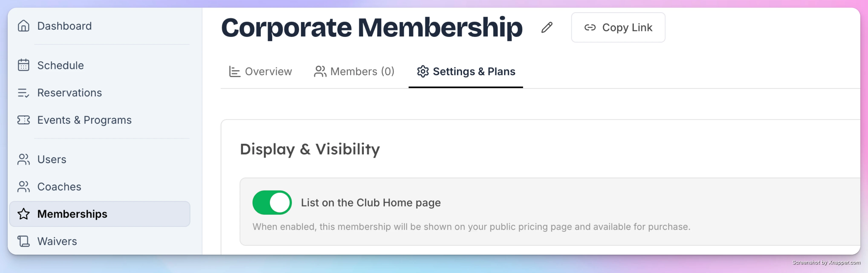Click the Reservations list icon

[24, 93]
